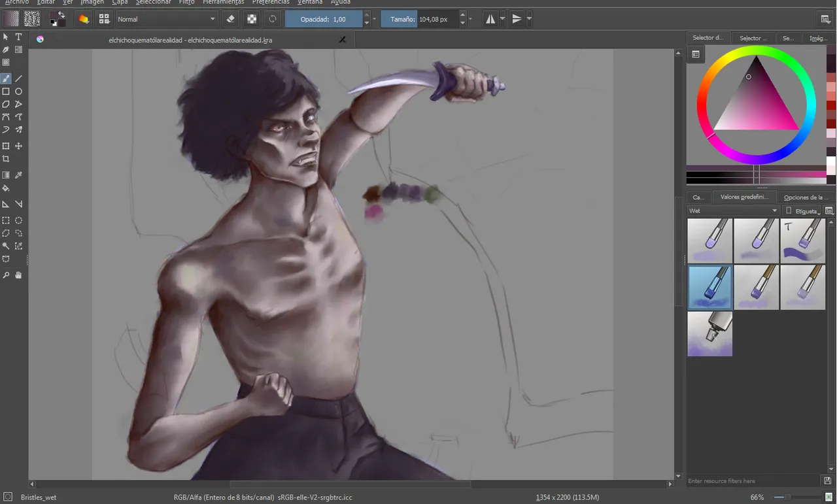Open the brush editor settings icon
Viewport: 837px width, 504px height.
(84, 19)
